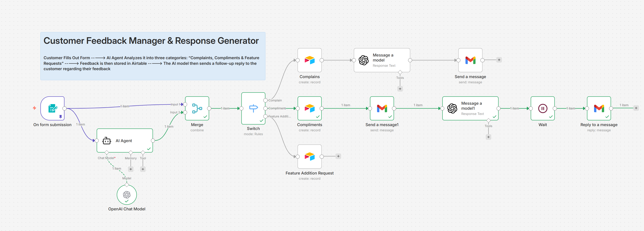Open the On form submission trigger node
Screen dimensions: 644x231
coord(52,109)
